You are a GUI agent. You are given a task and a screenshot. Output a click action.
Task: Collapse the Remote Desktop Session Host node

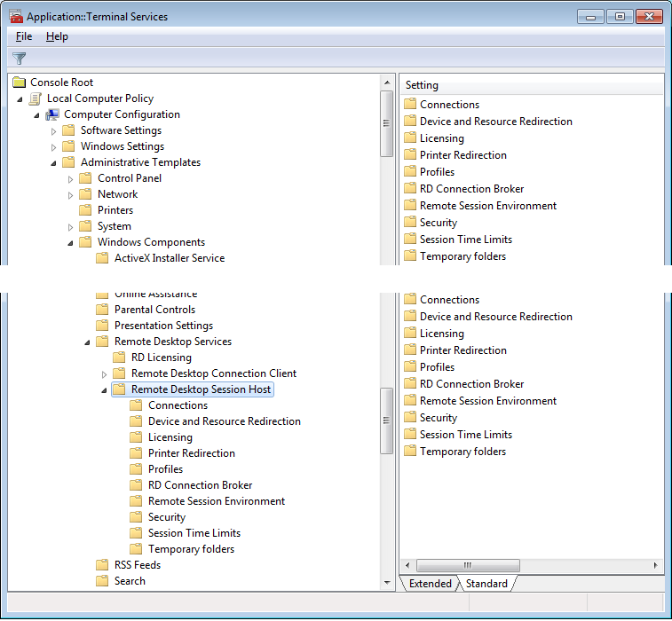104,390
